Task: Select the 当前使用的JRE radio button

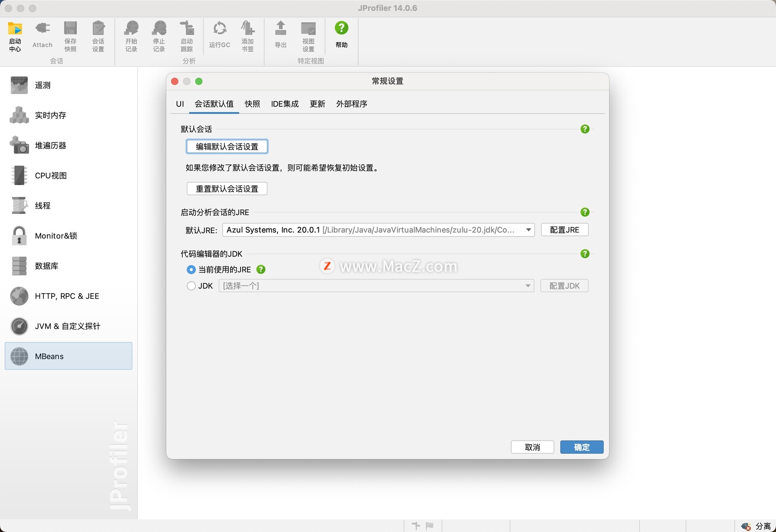Action: point(191,270)
